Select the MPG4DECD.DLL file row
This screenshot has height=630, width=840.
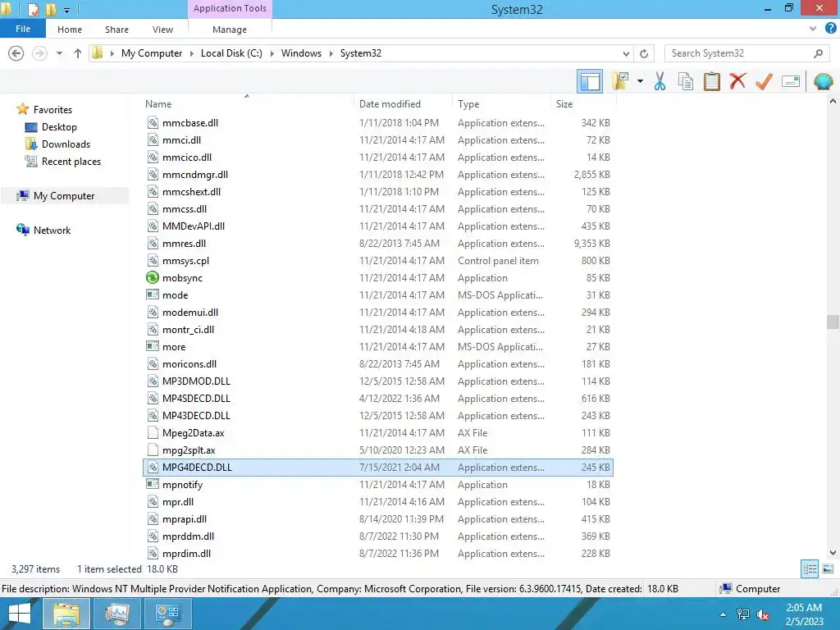click(x=378, y=467)
